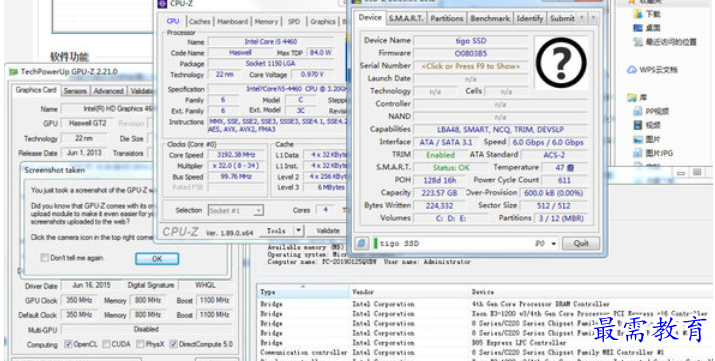
Task: Switch to the Caches tab in CPU-Z
Action: click(200, 21)
